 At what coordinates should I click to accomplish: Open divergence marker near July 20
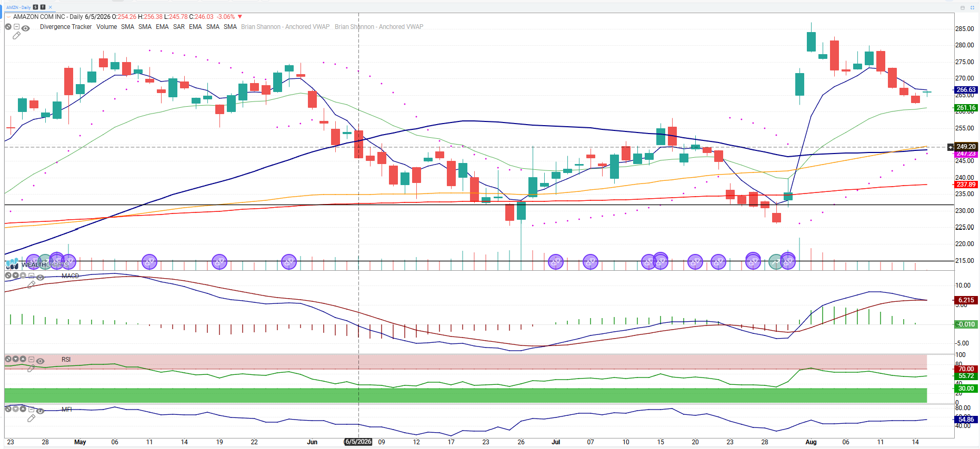[x=695, y=261]
